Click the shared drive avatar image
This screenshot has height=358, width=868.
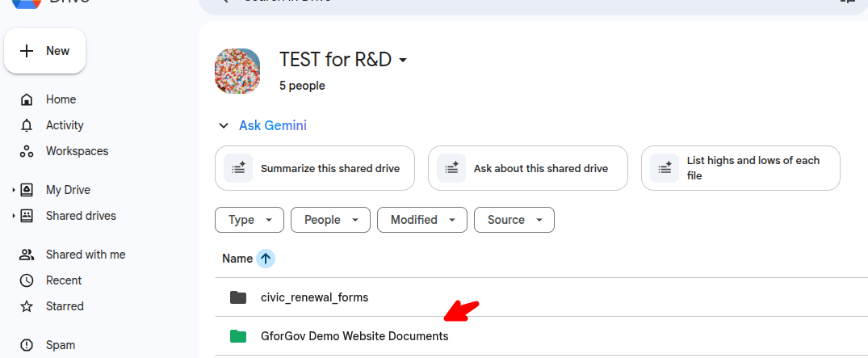[237, 71]
